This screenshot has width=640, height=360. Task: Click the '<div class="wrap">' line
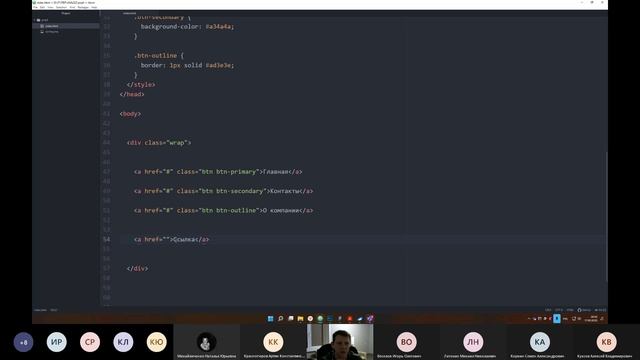(x=159, y=143)
